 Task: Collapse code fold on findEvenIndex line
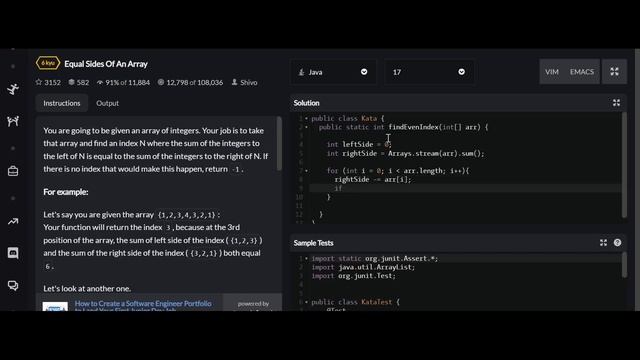tap(307, 127)
